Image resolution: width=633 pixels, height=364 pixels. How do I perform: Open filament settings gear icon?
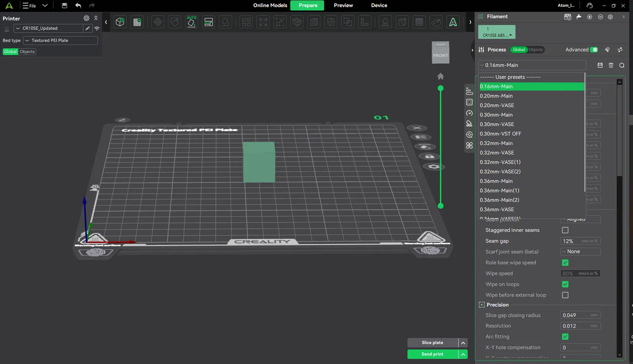click(610, 17)
